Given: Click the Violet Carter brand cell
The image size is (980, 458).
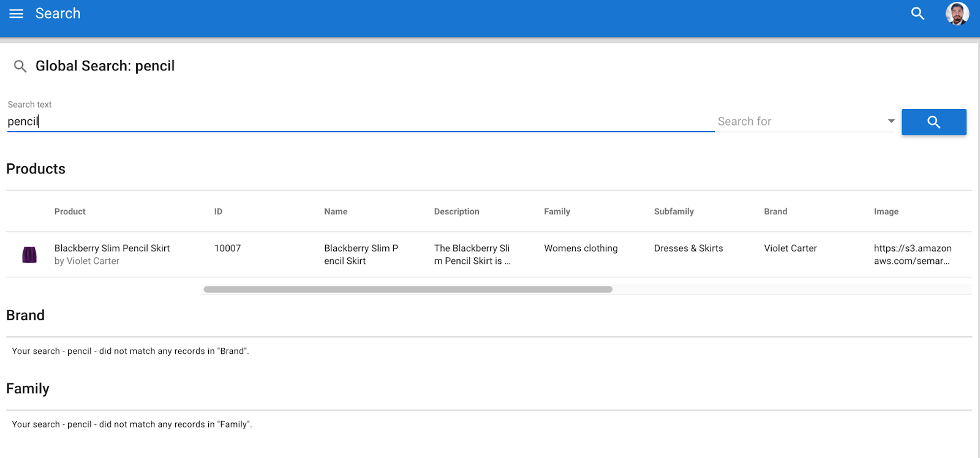Looking at the screenshot, I should point(790,248).
